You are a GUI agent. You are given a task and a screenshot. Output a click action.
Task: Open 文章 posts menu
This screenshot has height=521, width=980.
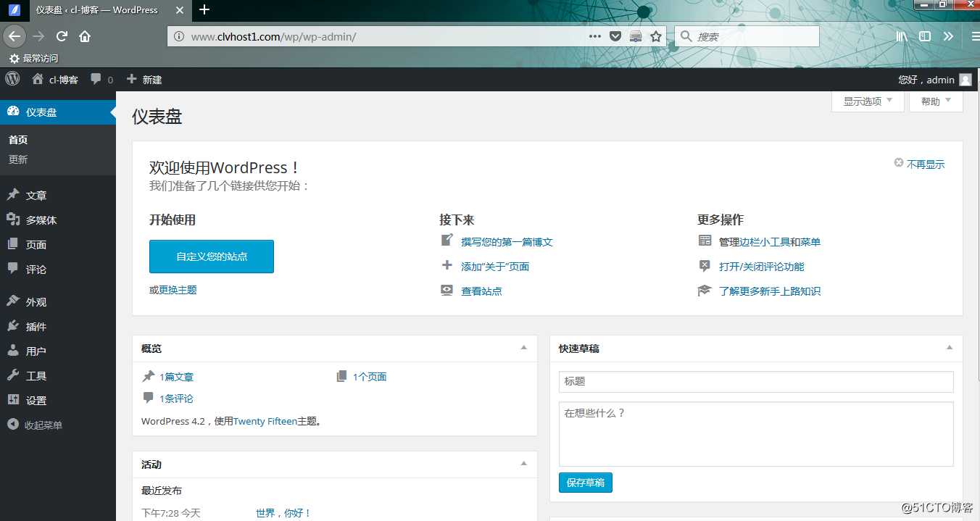[57, 196]
